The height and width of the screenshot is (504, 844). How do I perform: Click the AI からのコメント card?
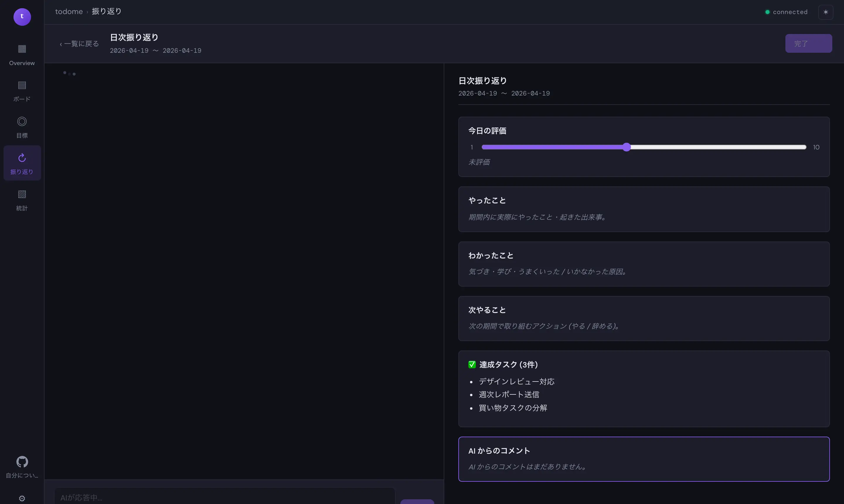click(x=644, y=459)
